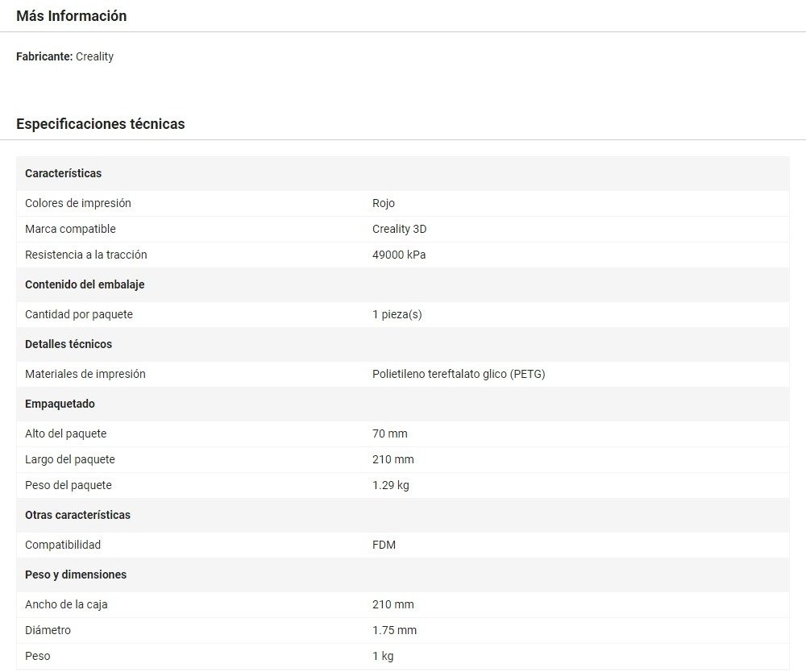Select the 1.75 mm diameter value
Viewport: 806px width, 672px height.
(x=394, y=630)
